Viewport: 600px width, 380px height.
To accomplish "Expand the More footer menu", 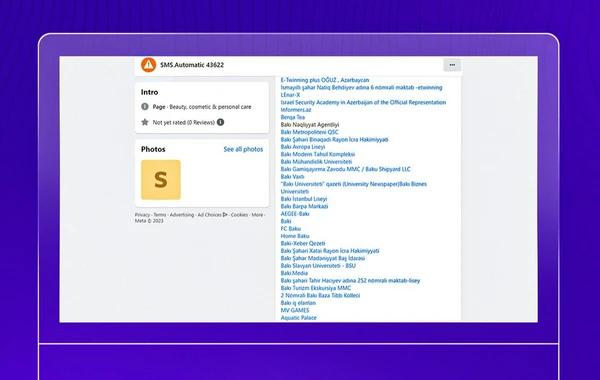I will click(257, 215).
